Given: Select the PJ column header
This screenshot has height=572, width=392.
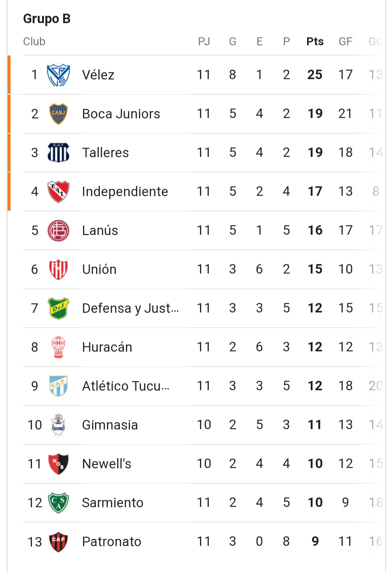Looking at the screenshot, I should click(204, 41).
